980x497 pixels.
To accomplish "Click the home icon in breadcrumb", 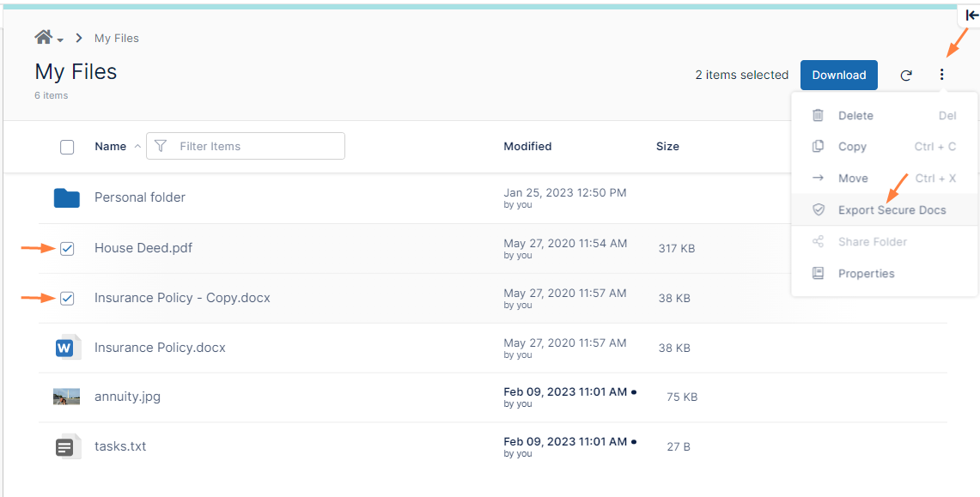I will 43,38.
